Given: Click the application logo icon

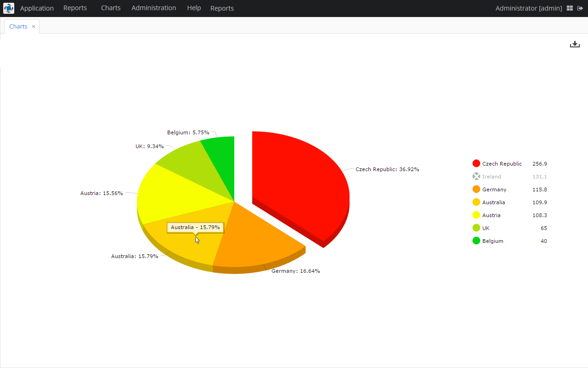Looking at the screenshot, I should coord(9,8).
